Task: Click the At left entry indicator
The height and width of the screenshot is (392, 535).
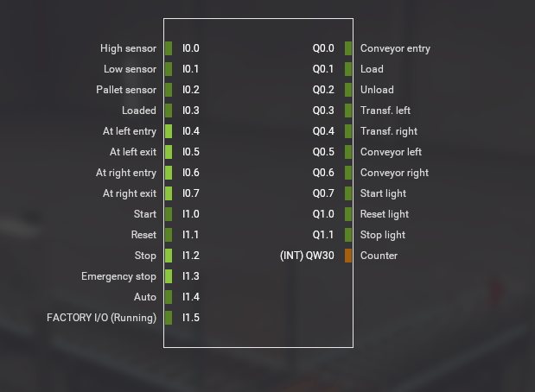Action: tap(169, 131)
